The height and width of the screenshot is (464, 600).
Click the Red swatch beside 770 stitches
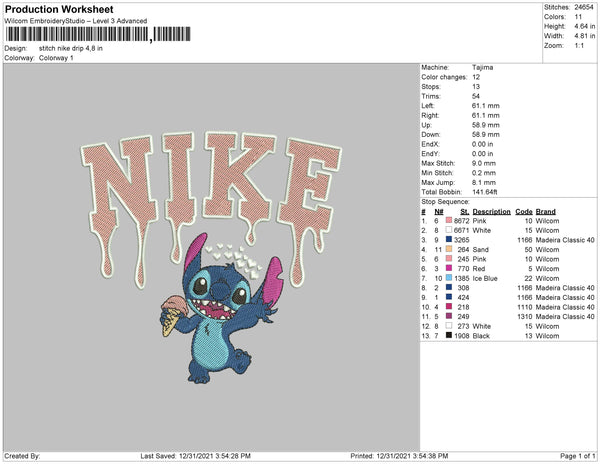(449, 269)
